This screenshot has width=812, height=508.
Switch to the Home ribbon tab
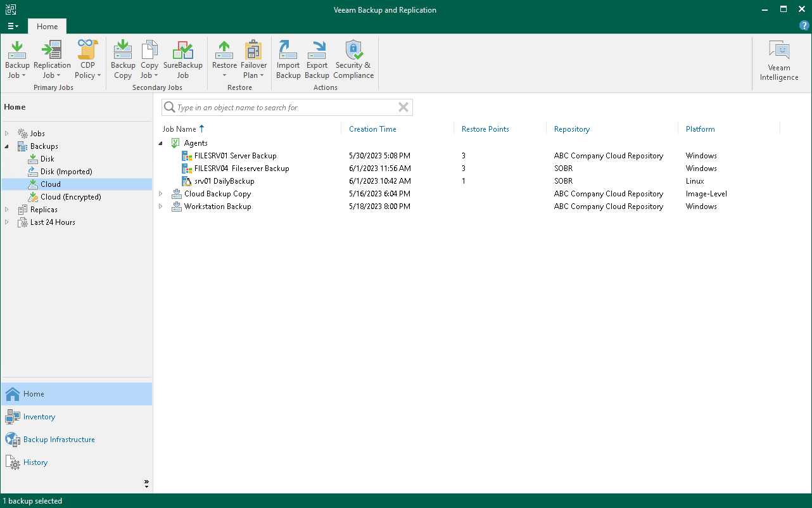(47, 26)
